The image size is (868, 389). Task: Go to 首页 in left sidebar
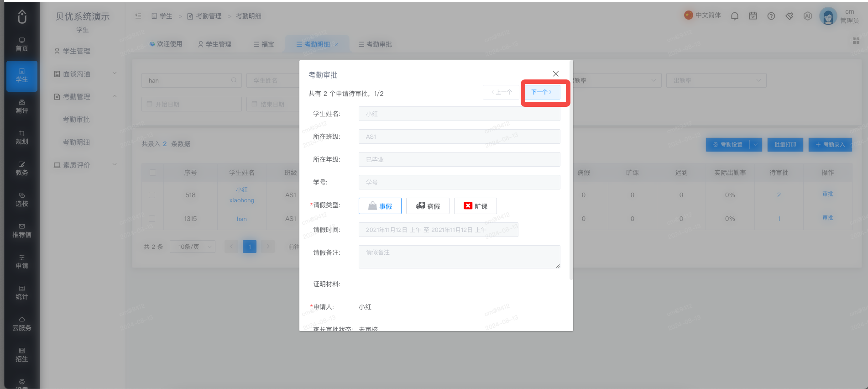coord(22,44)
